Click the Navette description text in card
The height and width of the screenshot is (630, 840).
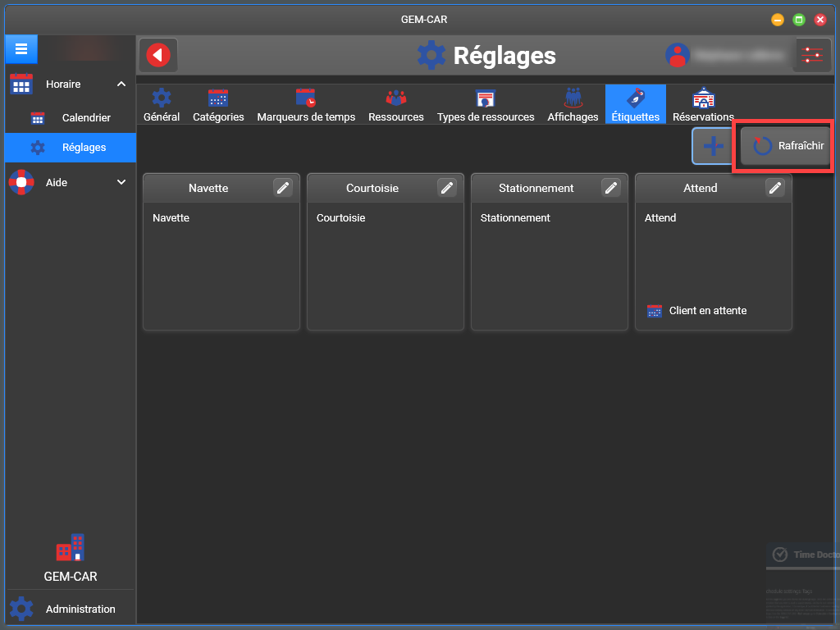point(171,218)
